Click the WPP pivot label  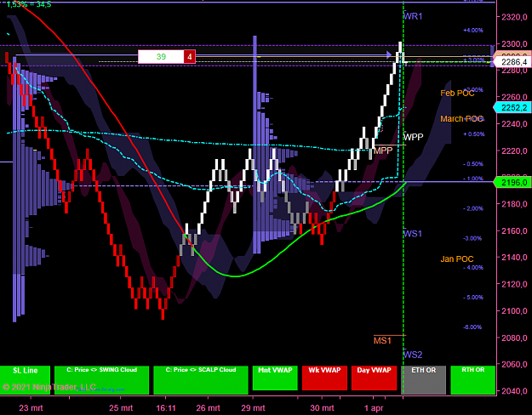coord(413,137)
